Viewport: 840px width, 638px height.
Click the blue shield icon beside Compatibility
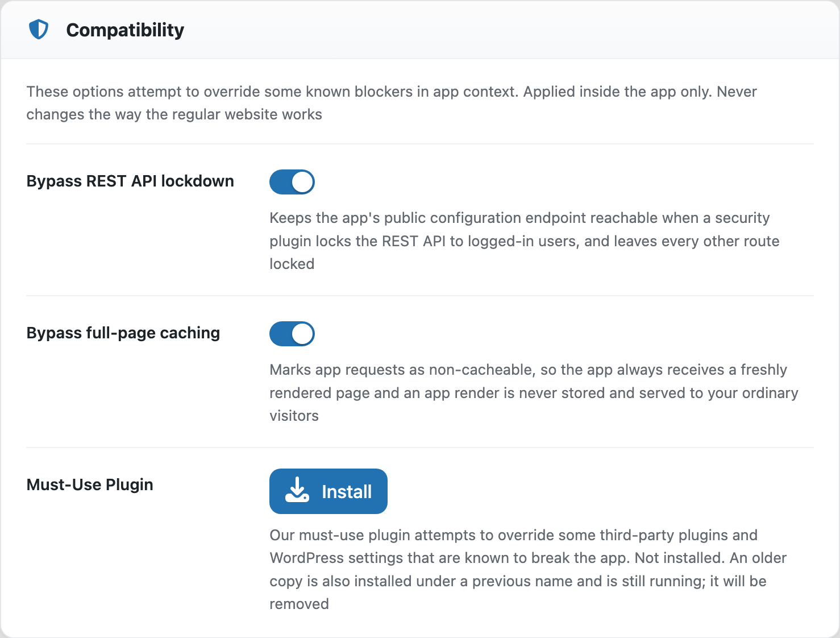39,30
